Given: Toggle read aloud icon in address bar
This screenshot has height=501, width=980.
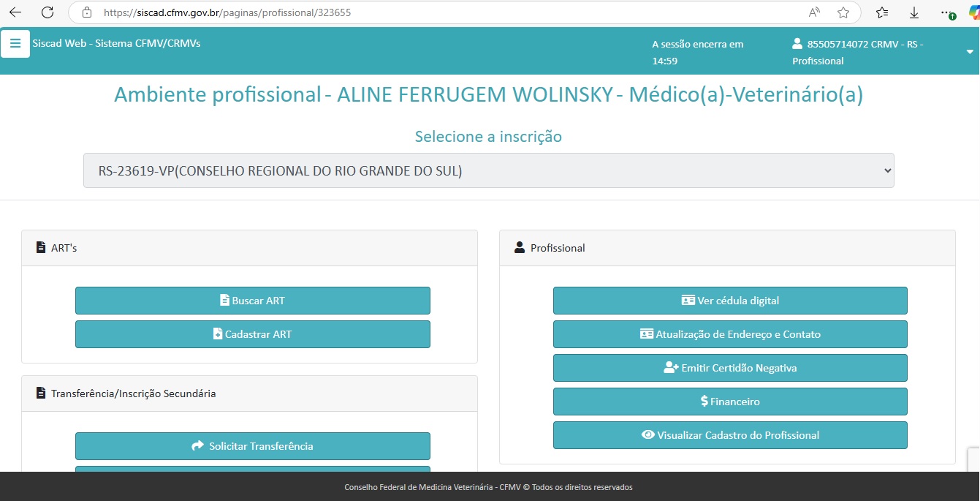Looking at the screenshot, I should (814, 12).
